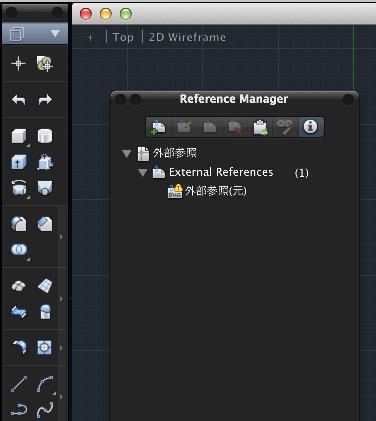Click the Detach Reference icon
Viewport: 376px width, 421px height.
coord(235,127)
